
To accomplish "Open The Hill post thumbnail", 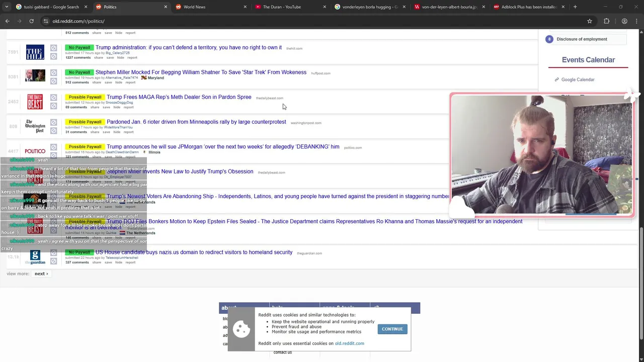I will click(x=35, y=52).
